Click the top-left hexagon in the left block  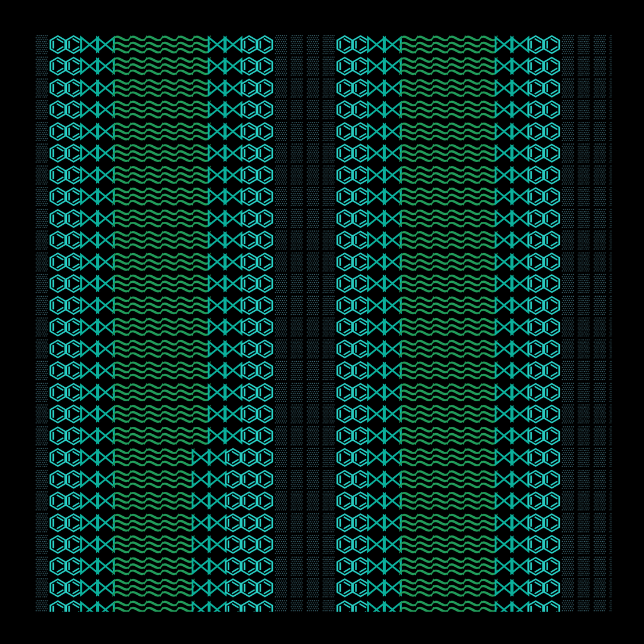[x=57, y=44]
